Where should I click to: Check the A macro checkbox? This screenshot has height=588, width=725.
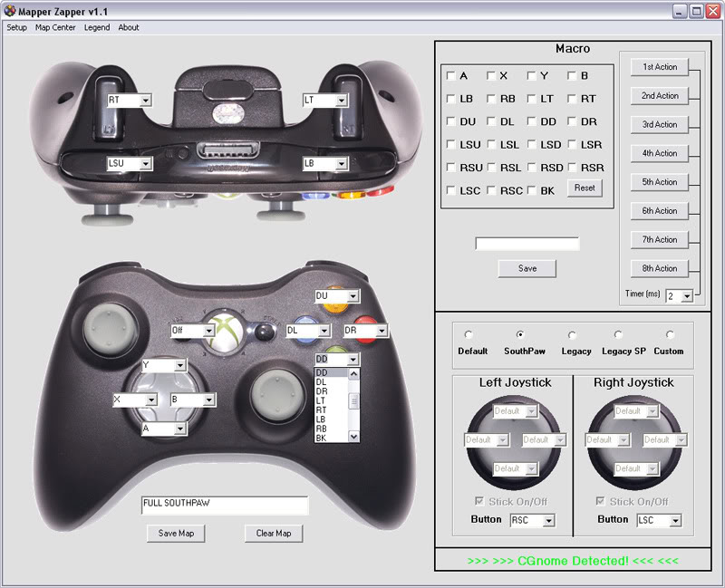pyautogui.click(x=450, y=75)
